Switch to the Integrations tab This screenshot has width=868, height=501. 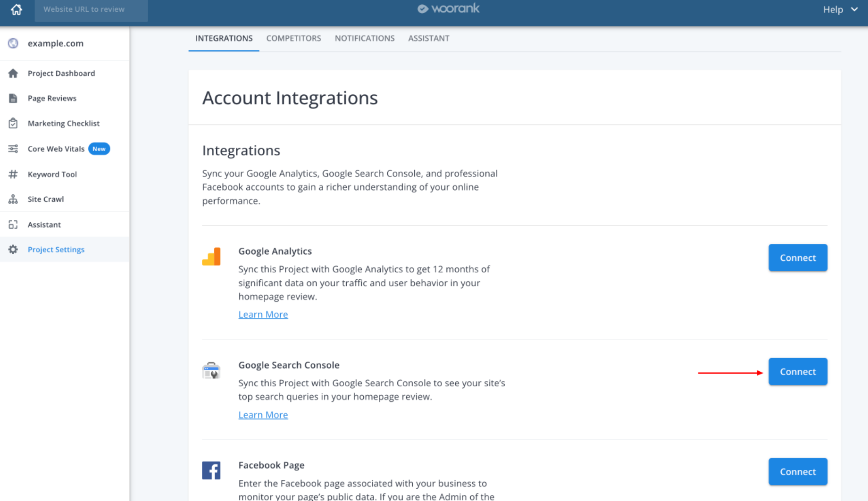pyautogui.click(x=224, y=38)
